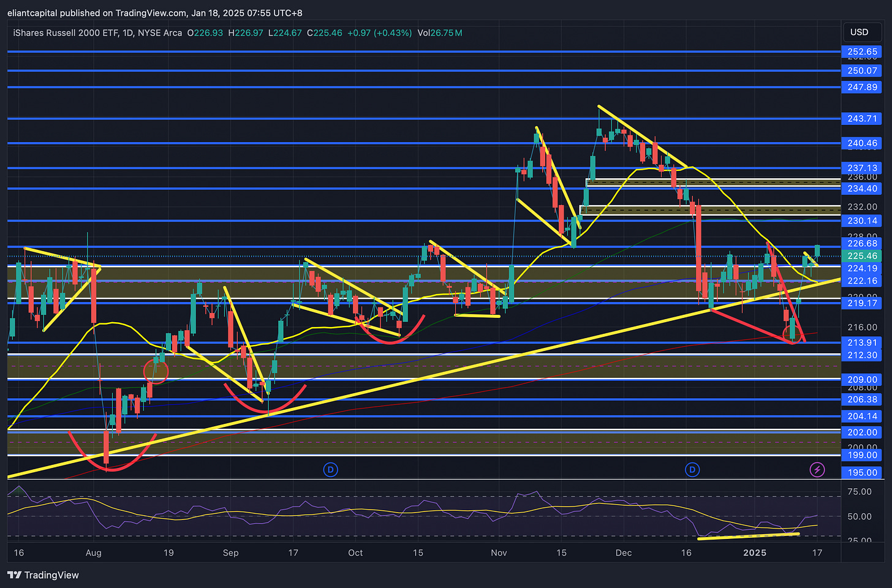892x588 pixels.
Task: Click the October dividend marker D icon
Action: (x=331, y=470)
